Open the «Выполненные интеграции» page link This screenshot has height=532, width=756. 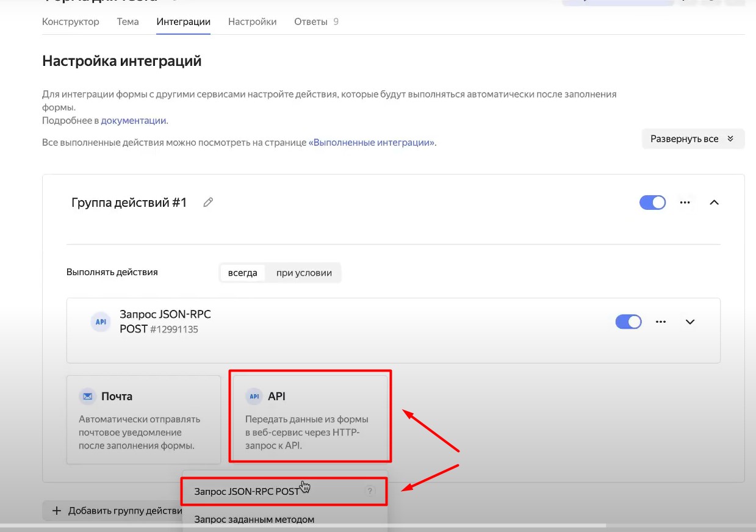tap(372, 143)
